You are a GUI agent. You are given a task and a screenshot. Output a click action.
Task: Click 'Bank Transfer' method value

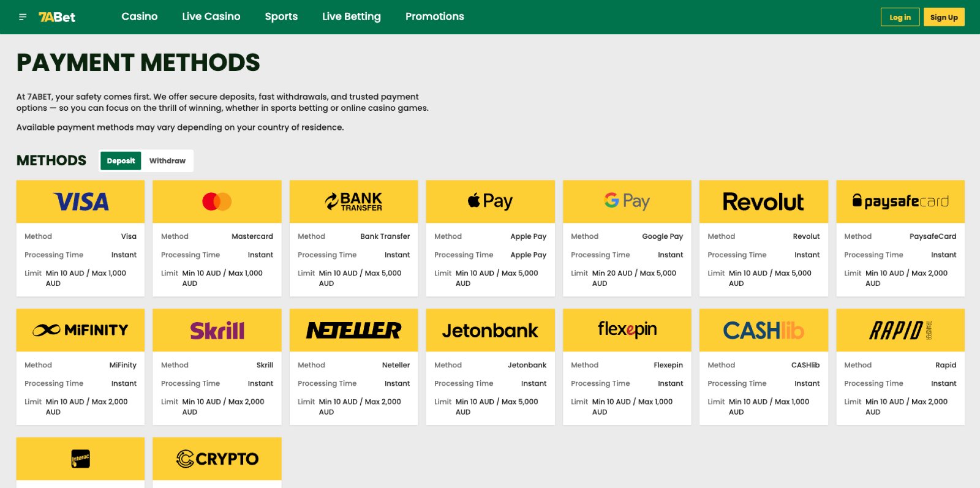click(x=385, y=236)
